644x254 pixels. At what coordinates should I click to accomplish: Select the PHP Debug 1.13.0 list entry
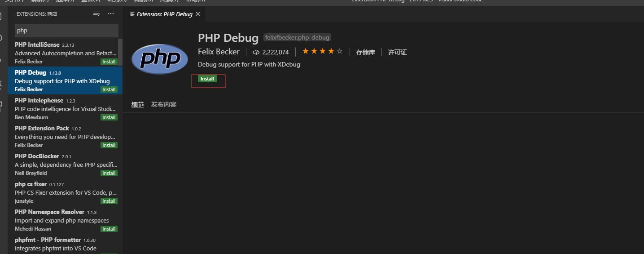(65, 80)
